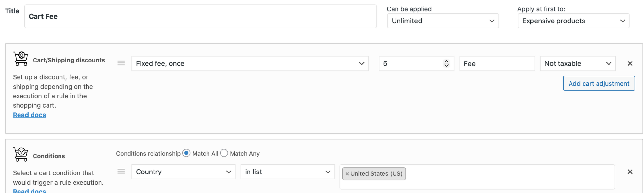Delete the Country condition row
Viewport: 644px width, 193px height.
click(630, 172)
